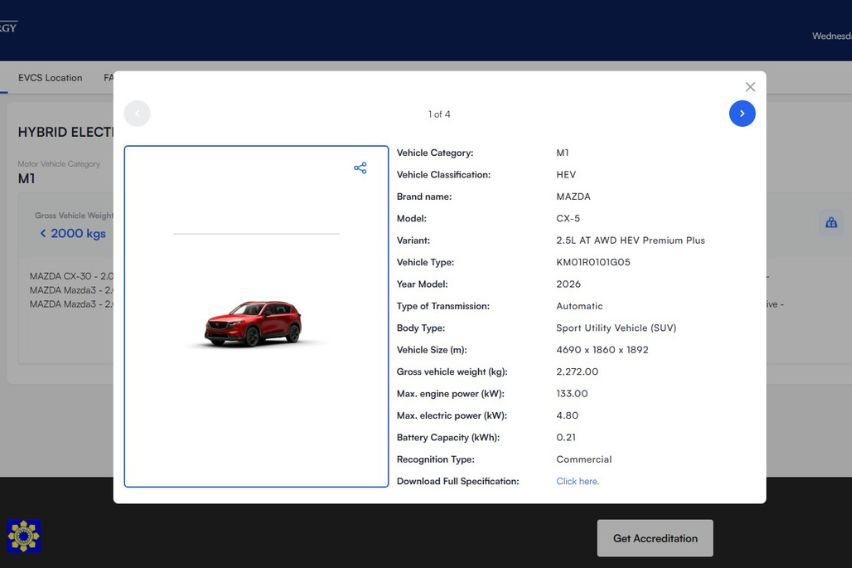Click gross vehicle weight value '2,272.00'
The width and height of the screenshot is (852, 568).
(577, 372)
